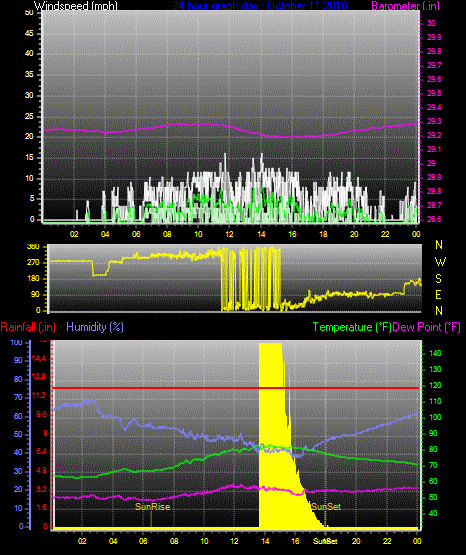Click the 1.6 rainfall axis value
Viewport: 466px width, 555px height.
pyautogui.click(x=41, y=507)
